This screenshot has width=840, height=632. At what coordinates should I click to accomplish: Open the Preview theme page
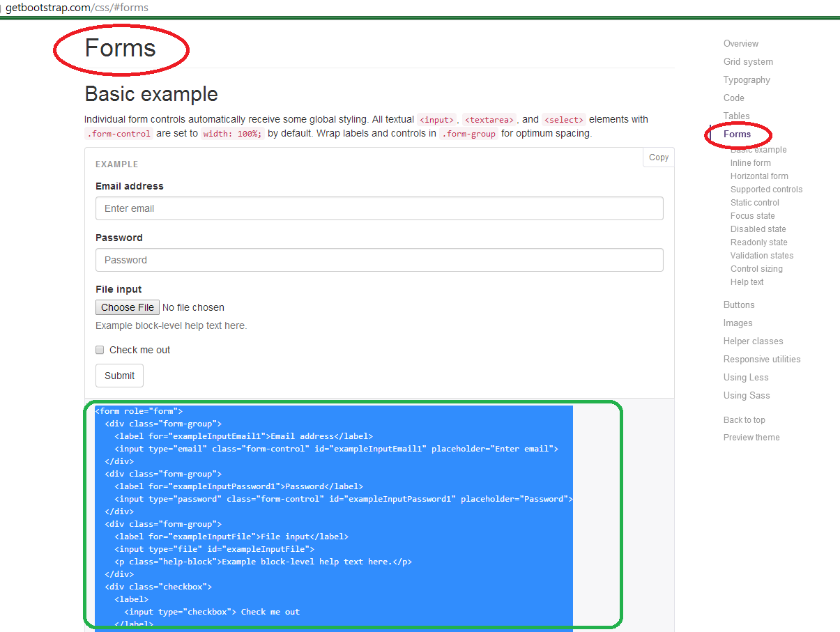click(x=751, y=437)
